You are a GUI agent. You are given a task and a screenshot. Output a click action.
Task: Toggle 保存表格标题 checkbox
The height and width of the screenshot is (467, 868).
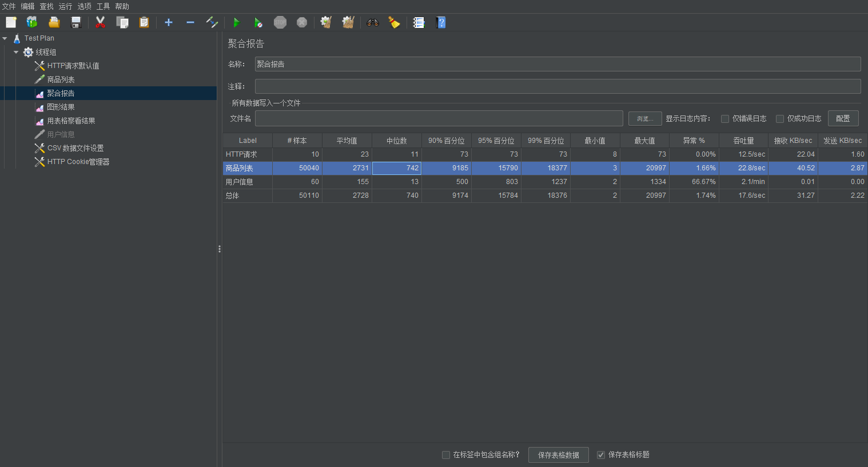(x=601, y=455)
